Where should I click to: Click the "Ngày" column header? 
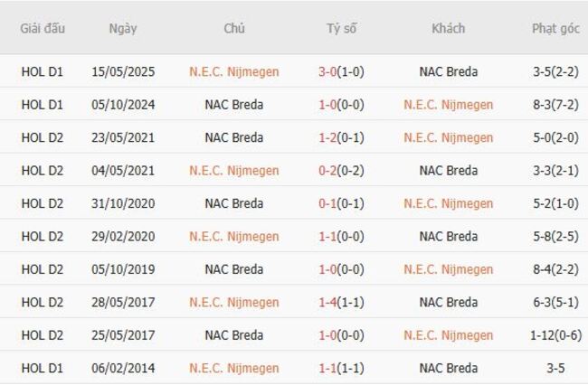[123, 28]
